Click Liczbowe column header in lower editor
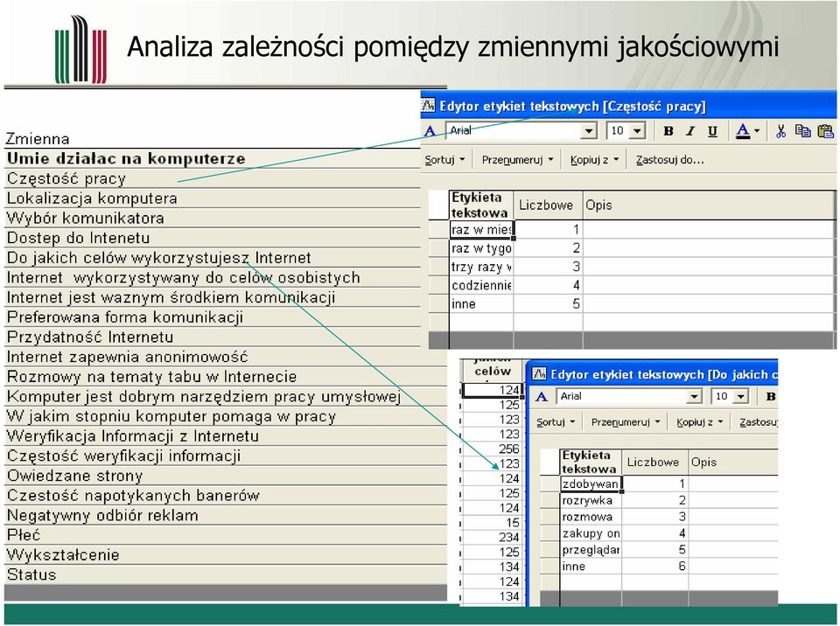The image size is (840, 626). (x=654, y=462)
